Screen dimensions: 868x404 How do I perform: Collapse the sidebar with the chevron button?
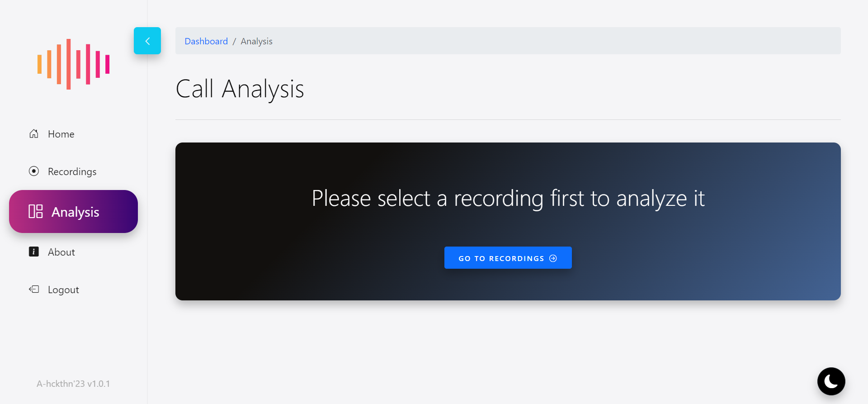[147, 41]
